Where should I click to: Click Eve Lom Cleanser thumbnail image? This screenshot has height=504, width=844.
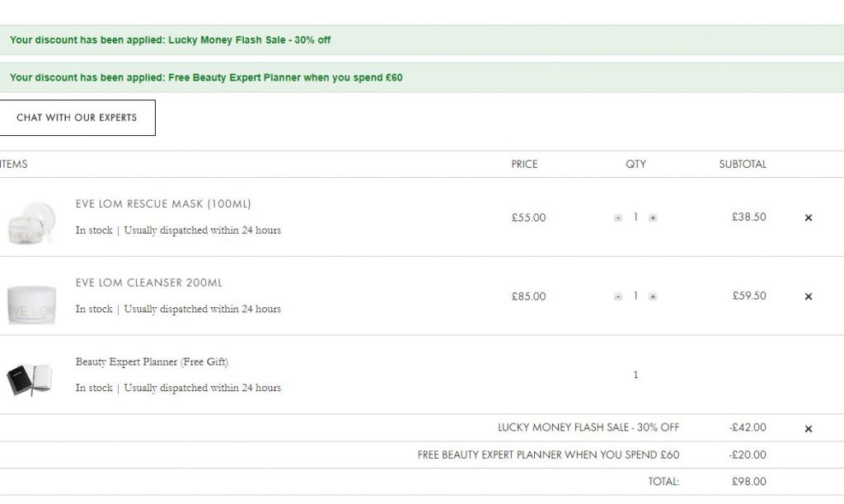tap(31, 302)
